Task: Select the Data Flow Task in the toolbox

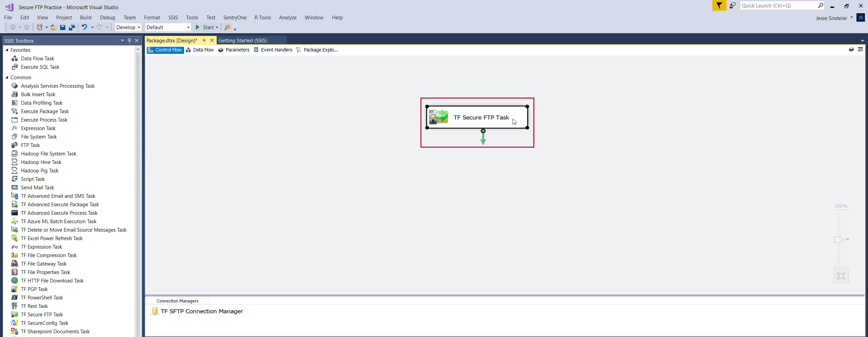Action: 37,58
